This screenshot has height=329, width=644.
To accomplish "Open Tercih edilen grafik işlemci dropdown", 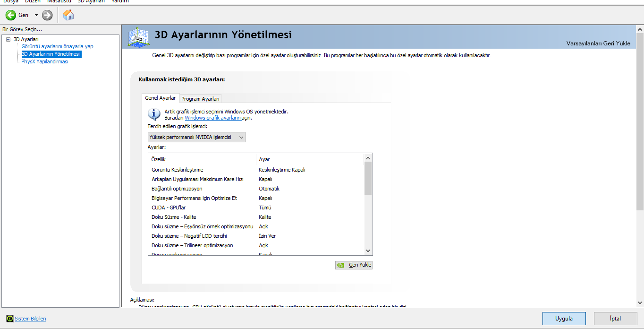I will point(196,137).
